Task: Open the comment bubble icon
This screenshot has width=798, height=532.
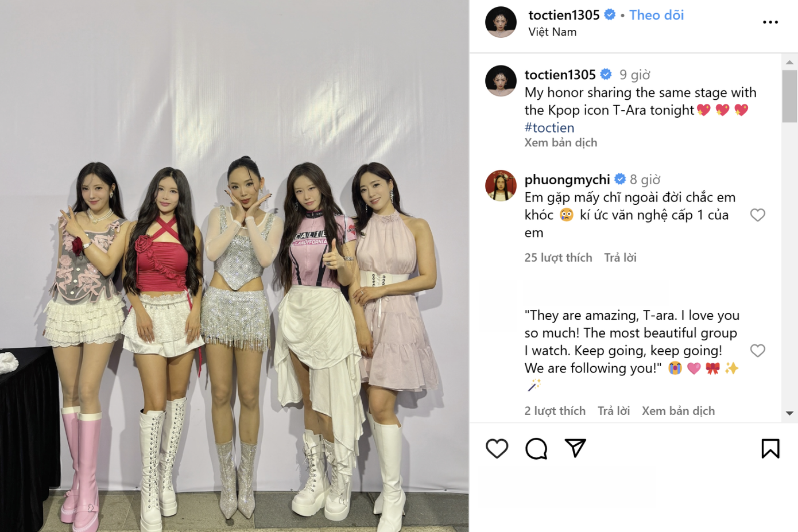Action: (536, 448)
